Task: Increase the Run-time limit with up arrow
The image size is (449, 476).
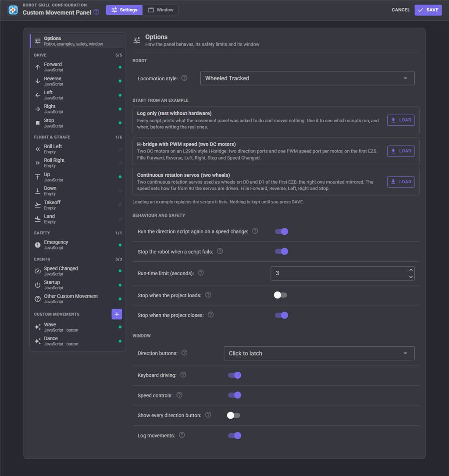Action: point(411,270)
